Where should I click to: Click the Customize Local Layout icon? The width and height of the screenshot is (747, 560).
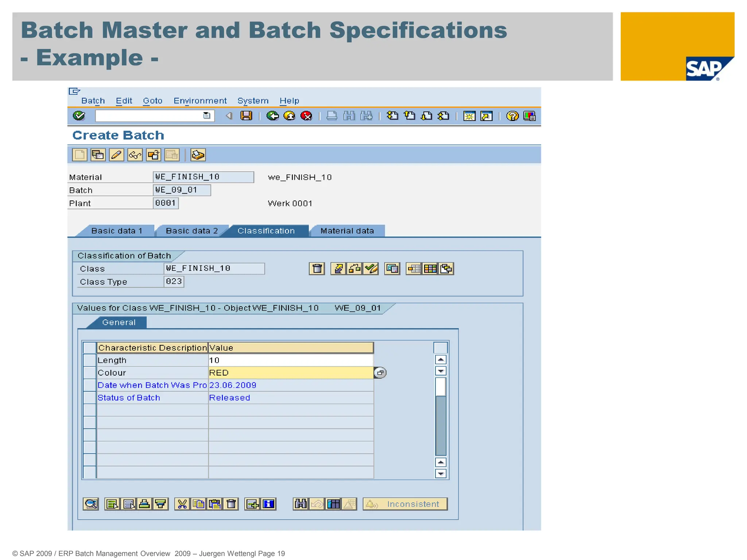pyautogui.click(x=529, y=116)
